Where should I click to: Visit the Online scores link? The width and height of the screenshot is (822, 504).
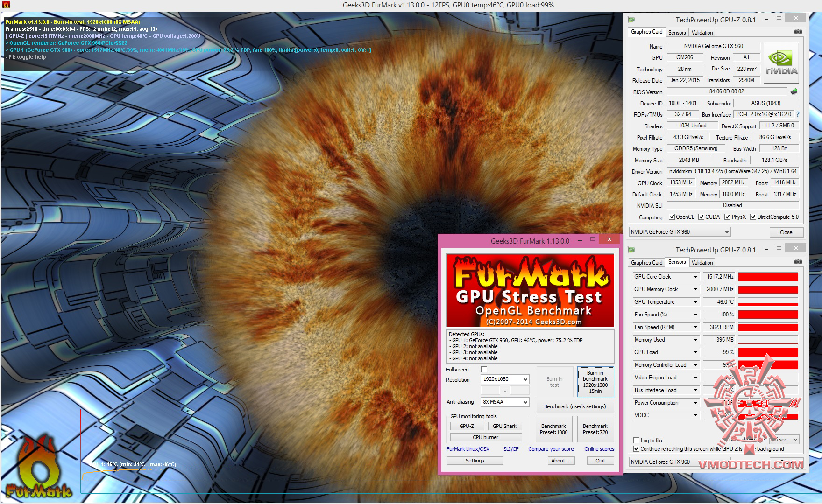[599, 449]
